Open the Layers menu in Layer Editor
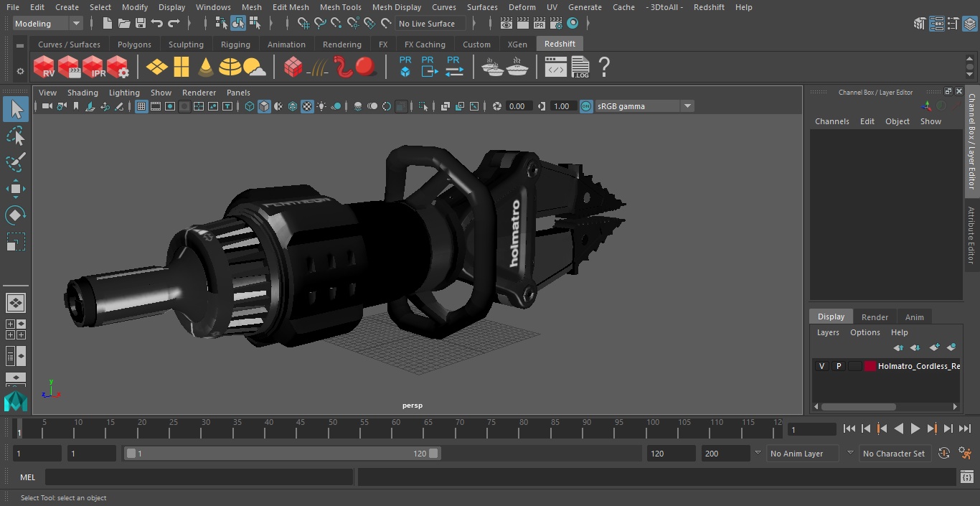 coord(828,332)
